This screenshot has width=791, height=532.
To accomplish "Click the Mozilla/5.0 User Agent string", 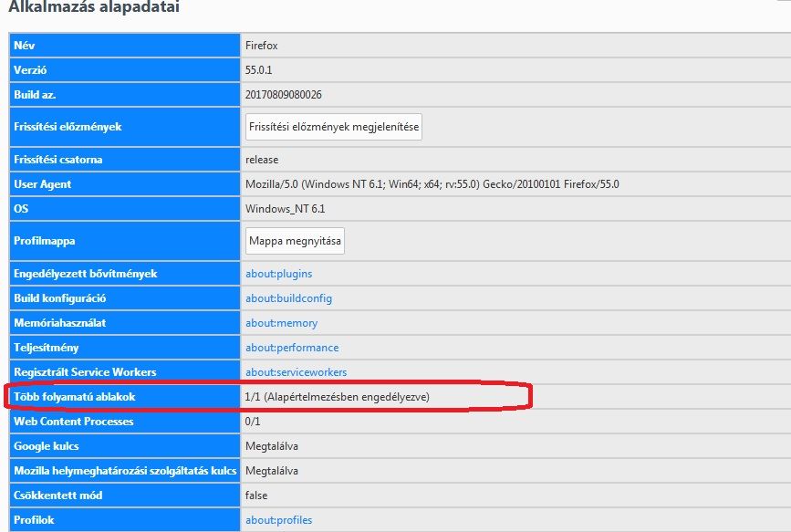I will coord(432,184).
